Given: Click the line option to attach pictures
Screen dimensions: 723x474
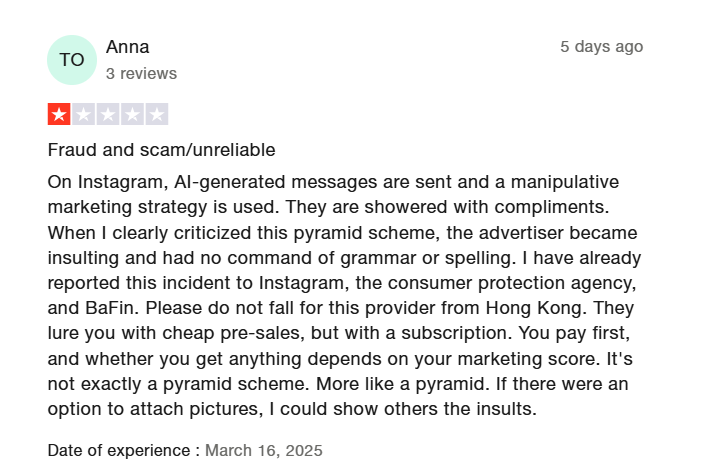Looking at the screenshot, I should point(292,409).
